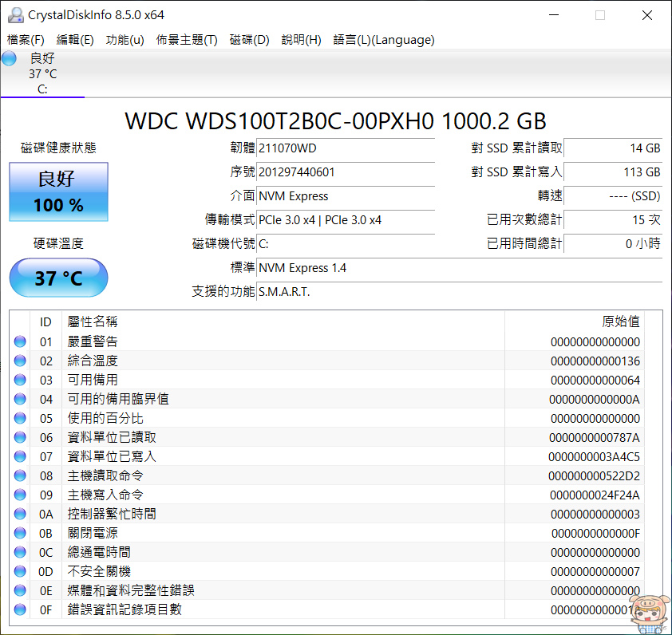Click the 良好 100% health status button
The image size is (672, 635).
[x=58, y=192]
